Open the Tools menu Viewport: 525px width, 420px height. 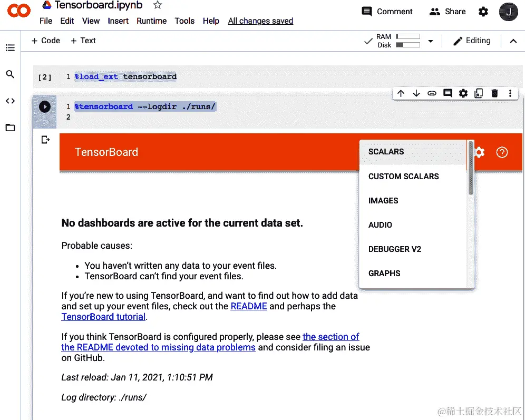184,21
